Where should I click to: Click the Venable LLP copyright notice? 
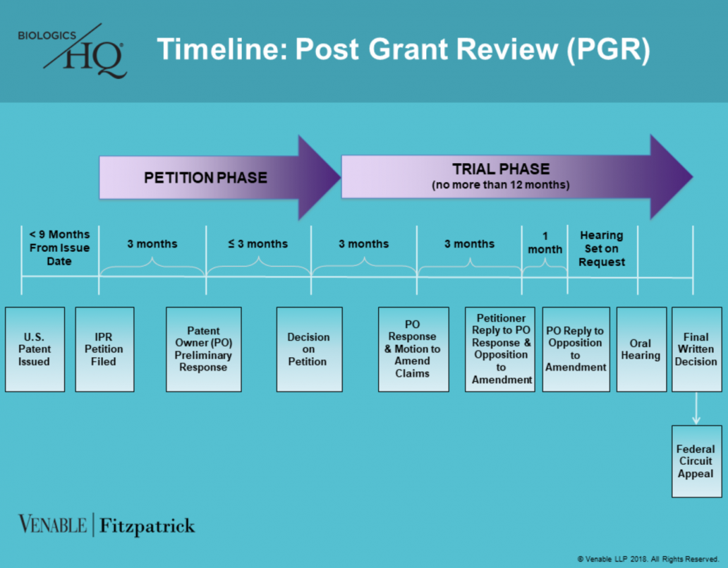click(647, 559)
